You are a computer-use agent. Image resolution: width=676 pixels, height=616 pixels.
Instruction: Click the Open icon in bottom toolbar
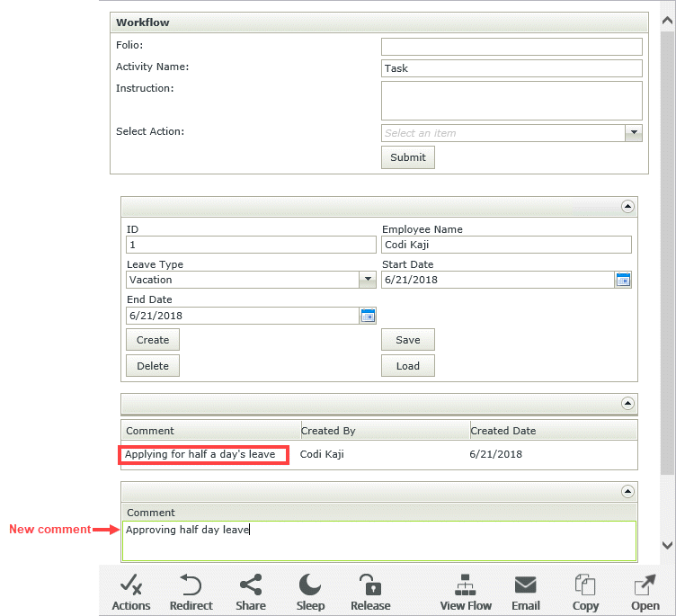click(x=645, y=592)
